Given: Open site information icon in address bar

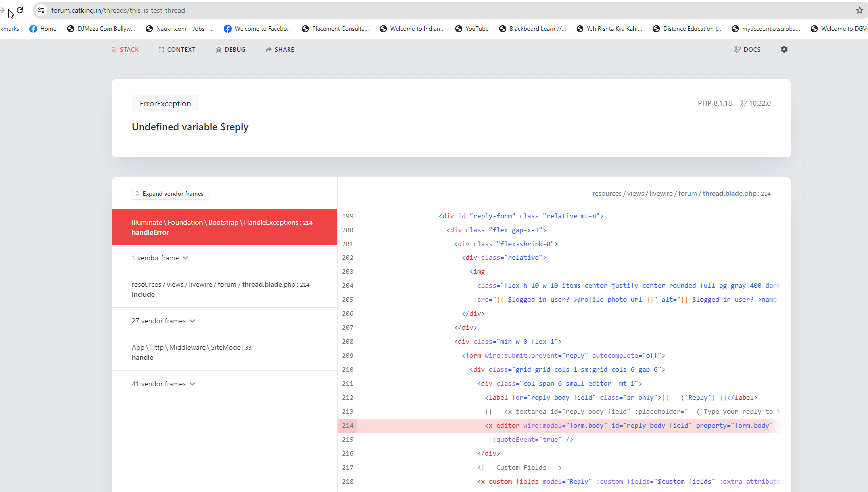Looking at the screenshot, I should tap(41, 10).
